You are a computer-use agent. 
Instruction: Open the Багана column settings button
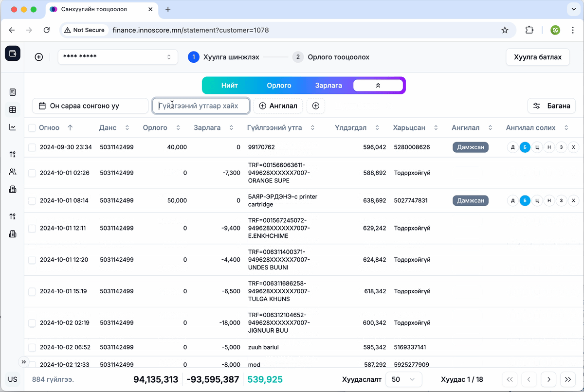point(551,106)
